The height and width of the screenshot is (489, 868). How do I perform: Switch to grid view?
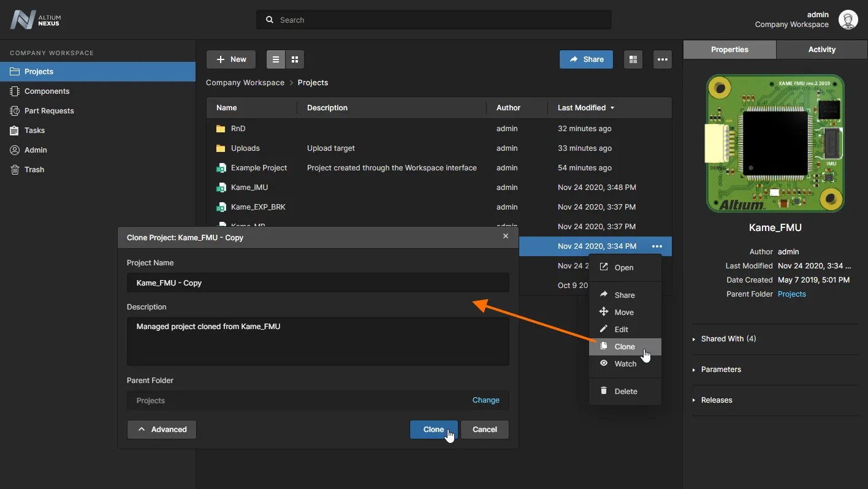point(295,59)
